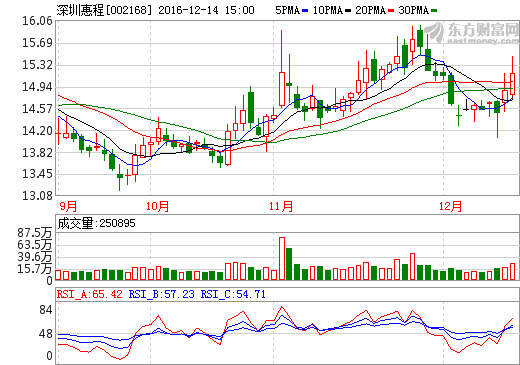
Task: Select price axis value 13.08
Action: 37,196
